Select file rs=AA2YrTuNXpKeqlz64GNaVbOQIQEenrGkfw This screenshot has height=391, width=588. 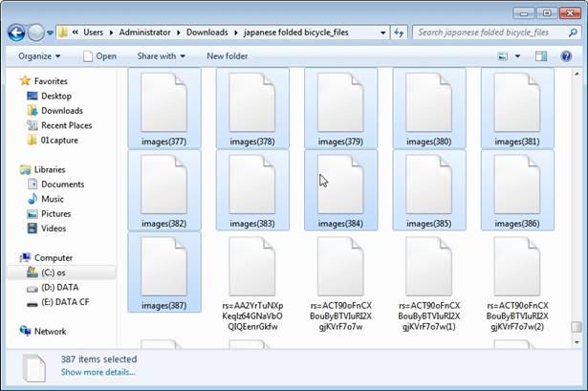[x=252, y=283]
